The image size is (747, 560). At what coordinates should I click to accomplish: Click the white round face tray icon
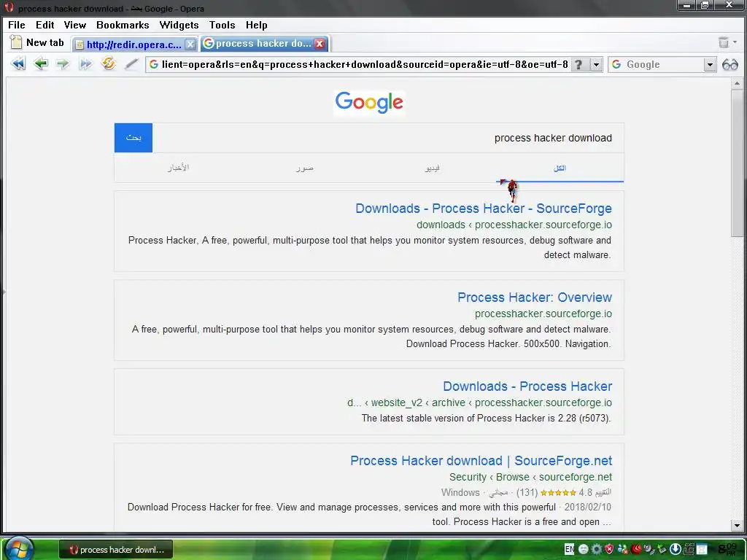click(x=583, y=549)
